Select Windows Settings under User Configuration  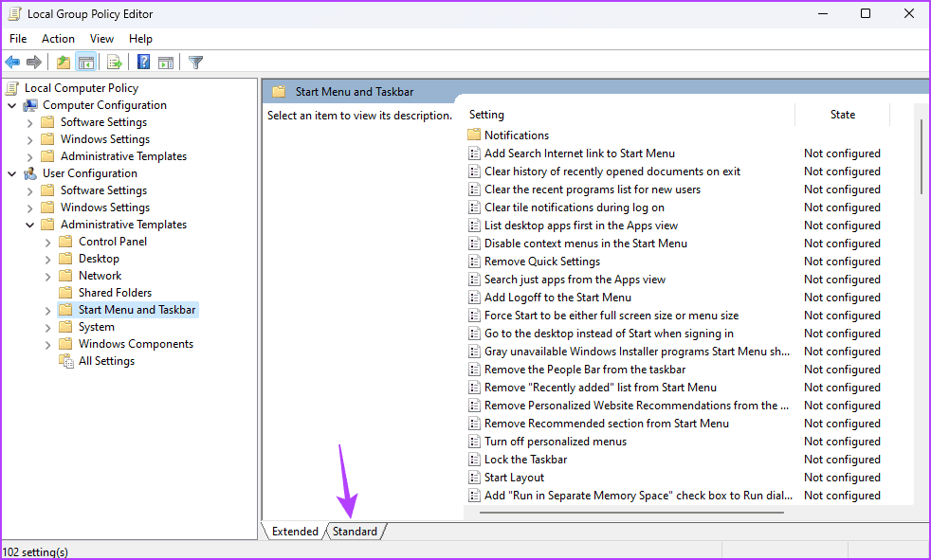pyautogui.click(x=105, y=208)
